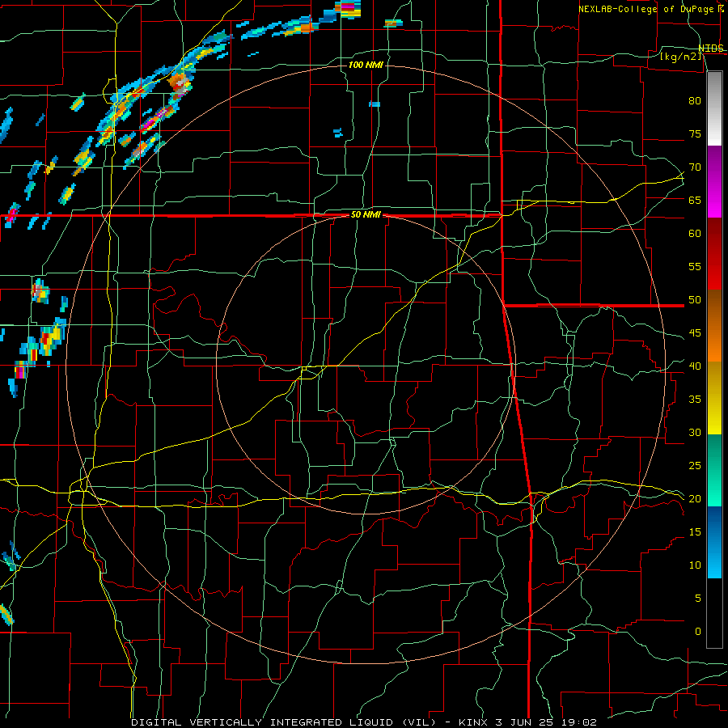
Task: Click the white-gray segment of VIL color scale
Action: 714,108
